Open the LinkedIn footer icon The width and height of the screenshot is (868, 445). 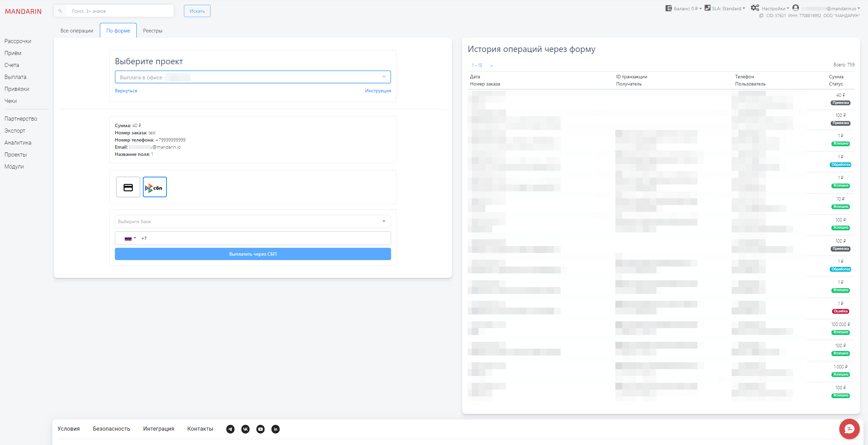[276, 429]
